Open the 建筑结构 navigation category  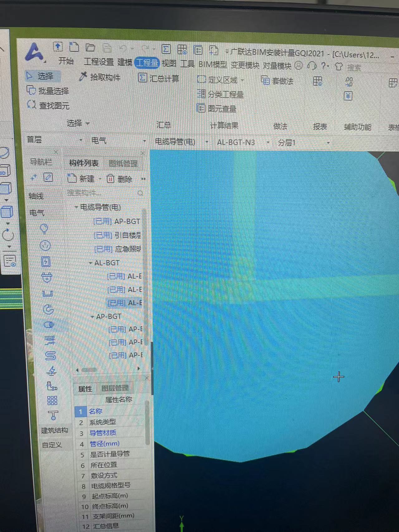coord(55,430)
